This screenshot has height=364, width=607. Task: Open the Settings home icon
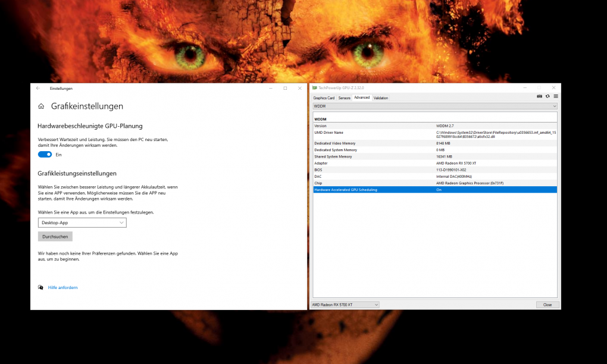pos(41,106)
